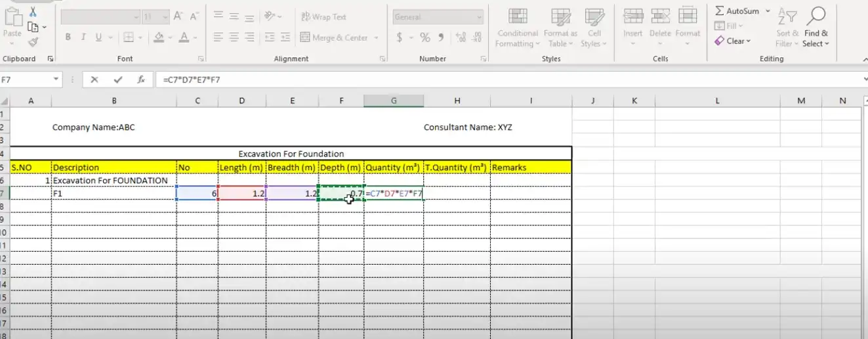
Task: Click the Cut scissors icon
Action: [33, 12]
